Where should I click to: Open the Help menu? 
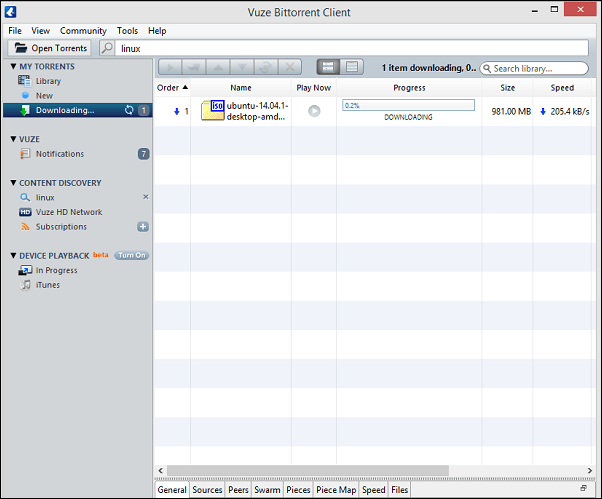[x=157, y=31]
